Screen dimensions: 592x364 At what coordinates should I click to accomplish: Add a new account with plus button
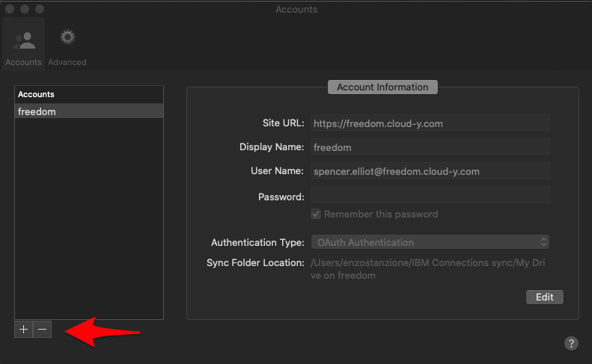[x=23, y=330]
